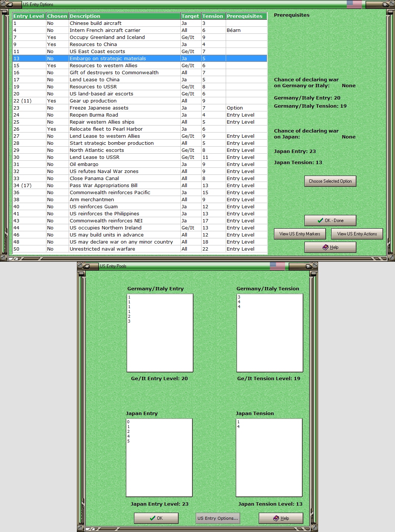Select 'Commonwealth reinforces Pacific' row
Screen dimensions: 395x532
(x=140, y=192)
